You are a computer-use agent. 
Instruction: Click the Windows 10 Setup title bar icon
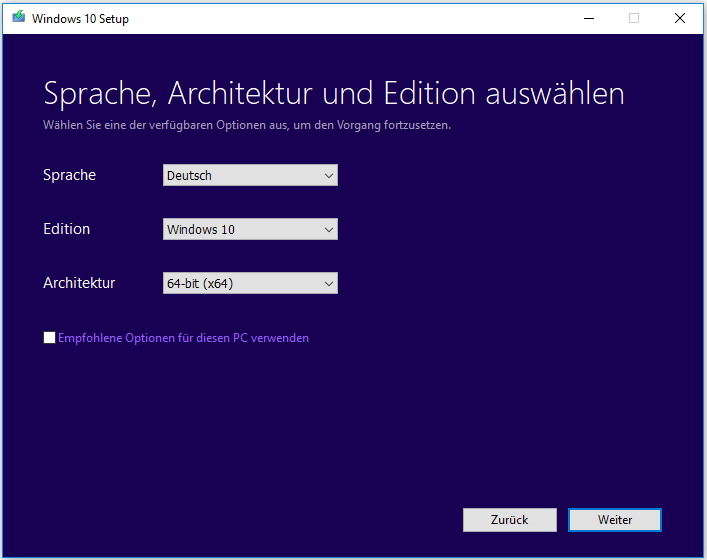(x=17, y=18)
